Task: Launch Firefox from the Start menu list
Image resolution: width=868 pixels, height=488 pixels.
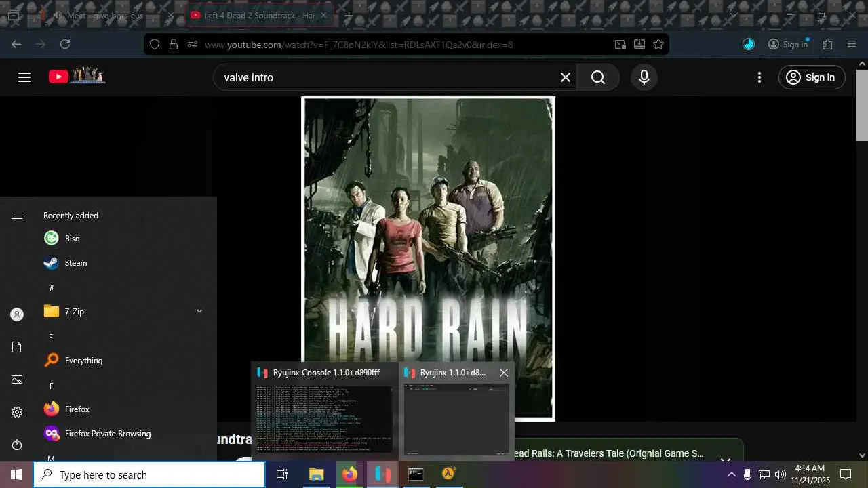Action: point(125,409)
